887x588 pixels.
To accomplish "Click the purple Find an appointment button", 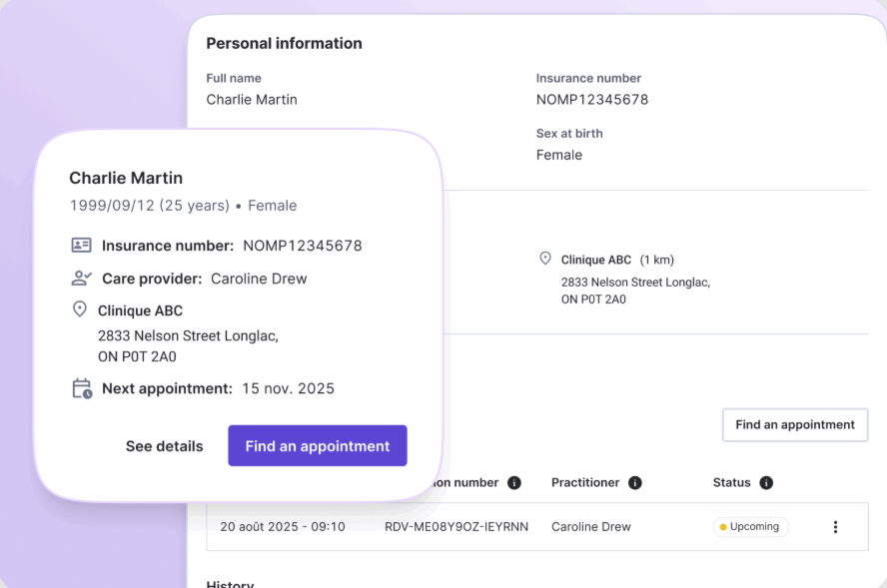I will (x=318, y=446).
